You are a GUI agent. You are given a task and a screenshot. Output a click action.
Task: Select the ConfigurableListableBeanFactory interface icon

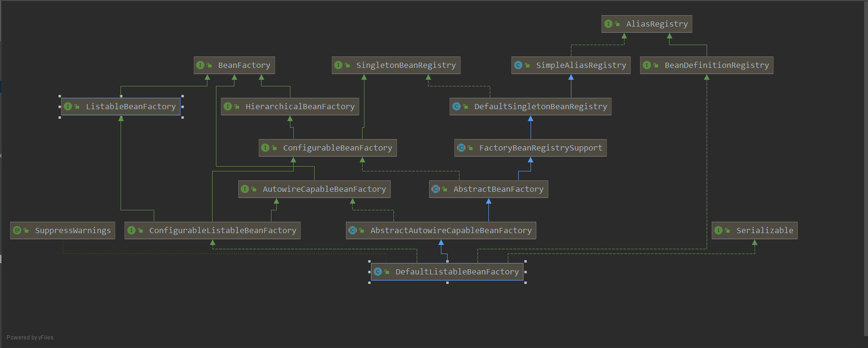click(131, 230)
